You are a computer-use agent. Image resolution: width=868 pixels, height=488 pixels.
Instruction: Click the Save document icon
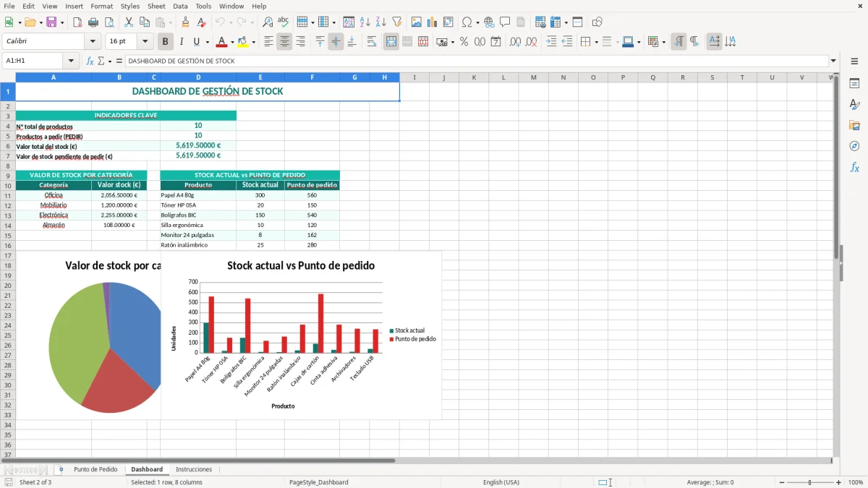51,22
